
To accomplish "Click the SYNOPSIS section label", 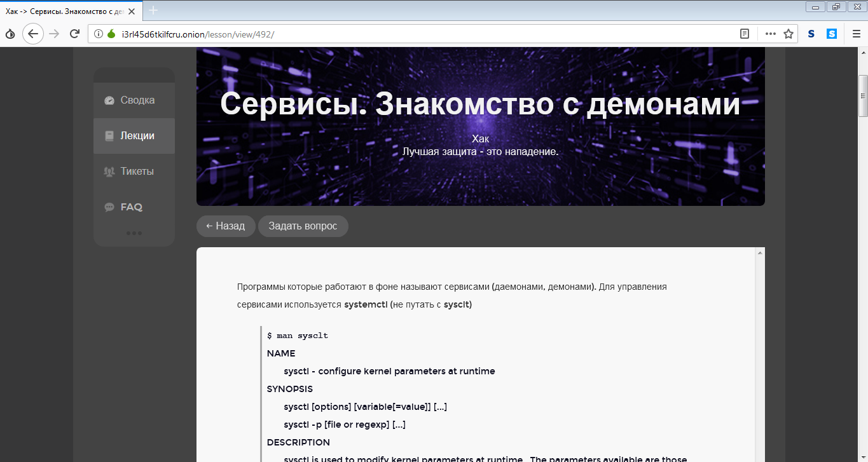I will pos(290,389).
